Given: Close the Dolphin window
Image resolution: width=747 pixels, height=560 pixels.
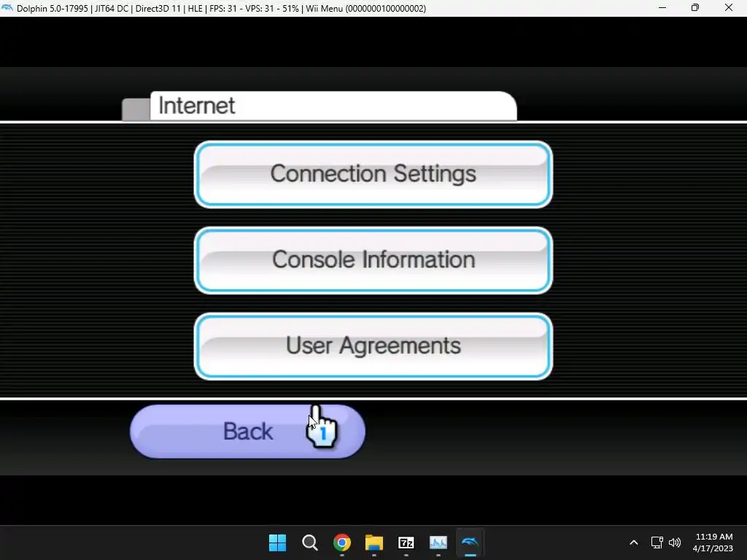Looking at the screenshot, I should 729,7.
